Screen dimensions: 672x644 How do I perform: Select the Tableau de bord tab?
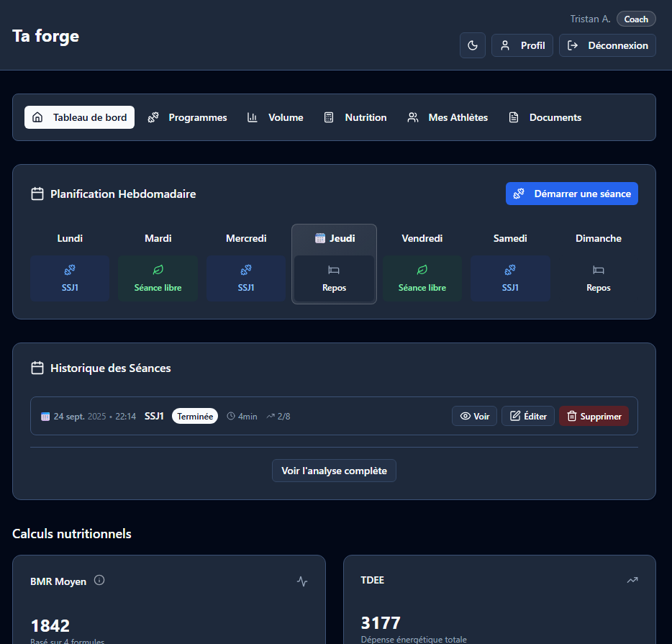pos(79,117)
